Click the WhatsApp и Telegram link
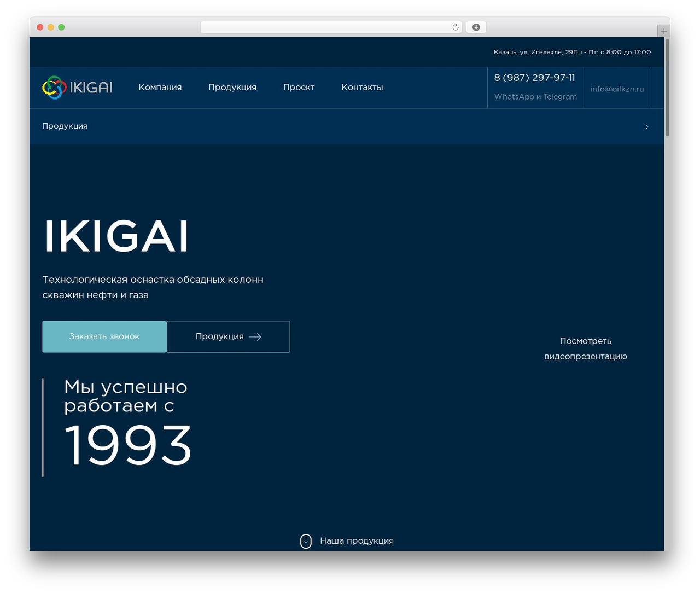 535,97
